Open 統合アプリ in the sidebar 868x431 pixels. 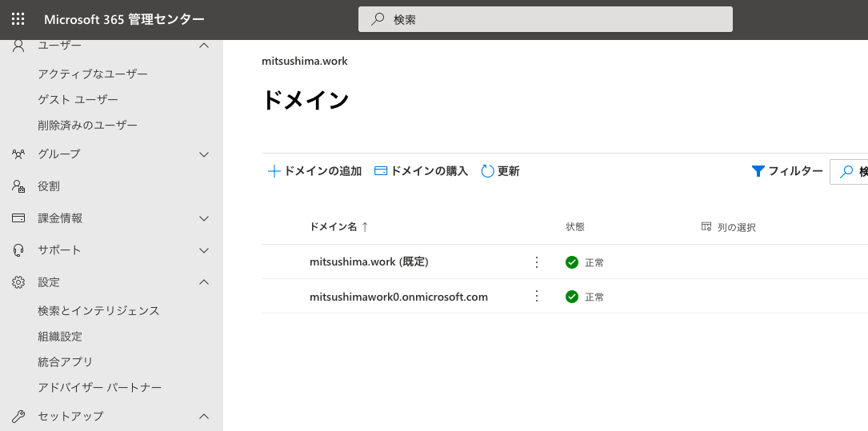[x=66, y=361]
